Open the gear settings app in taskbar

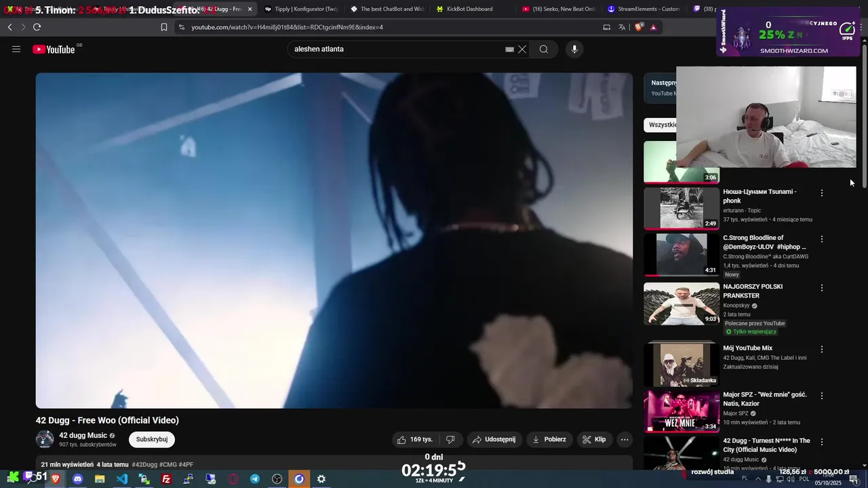pyautogui.click(x=321, y=479)
